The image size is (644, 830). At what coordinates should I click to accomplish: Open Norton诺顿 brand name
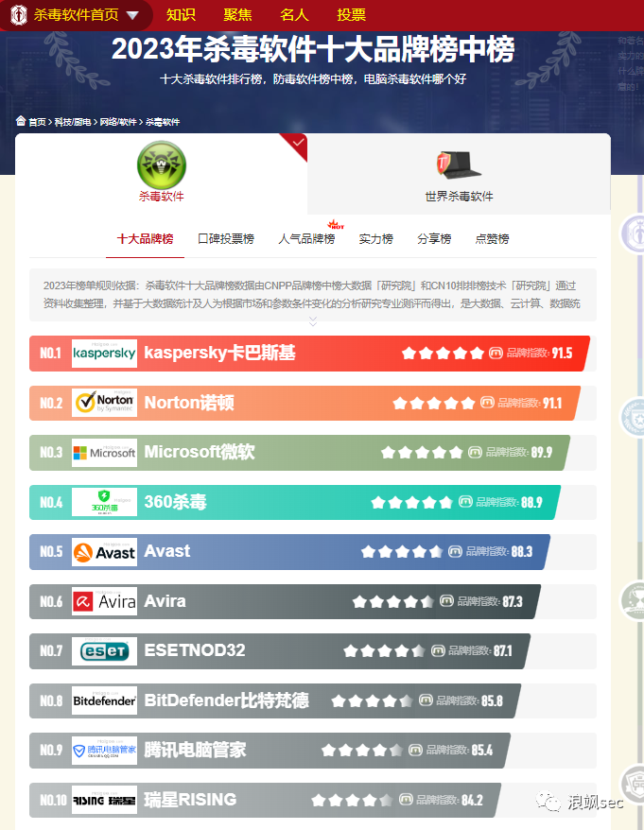pyautogui.click(x=189, y=403)
